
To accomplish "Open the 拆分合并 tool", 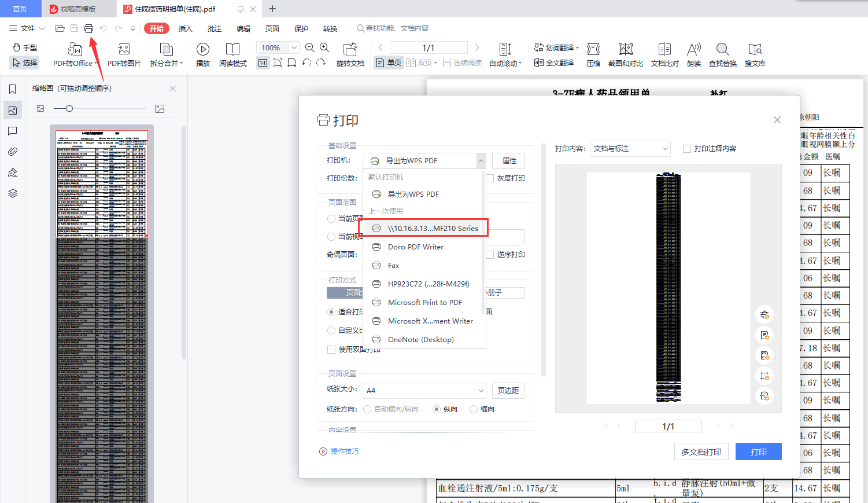I will click(x=166, y=54).
